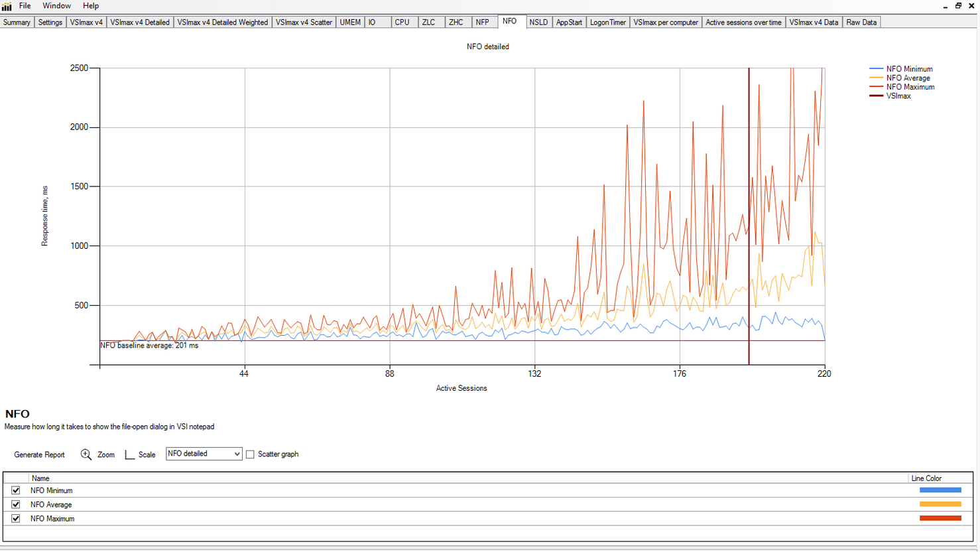Viewport: 980px width, 552px height.
Task: Switch to the Settings tab
Action: pos(50,23)
